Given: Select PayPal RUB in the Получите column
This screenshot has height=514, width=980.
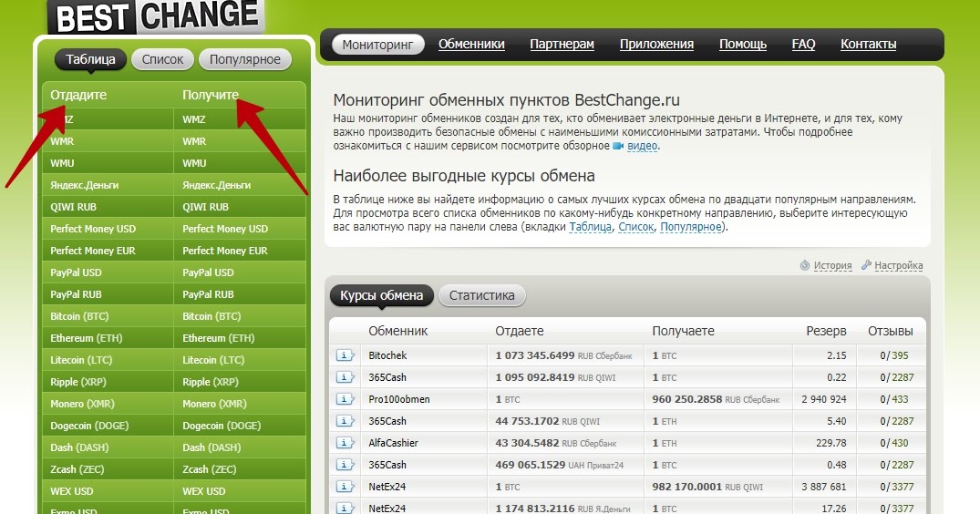Looking at the screenshot, I should (240, 294).
